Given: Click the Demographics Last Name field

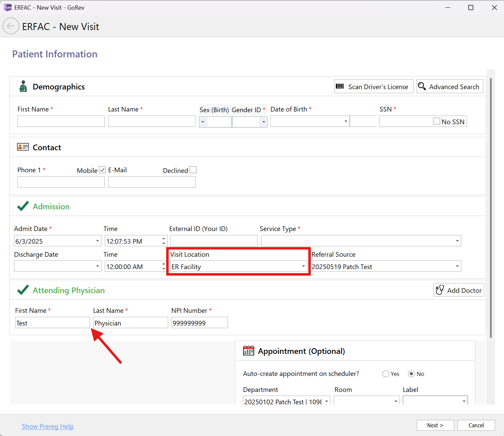Looking at the screenshot, I should click(152, 121).
